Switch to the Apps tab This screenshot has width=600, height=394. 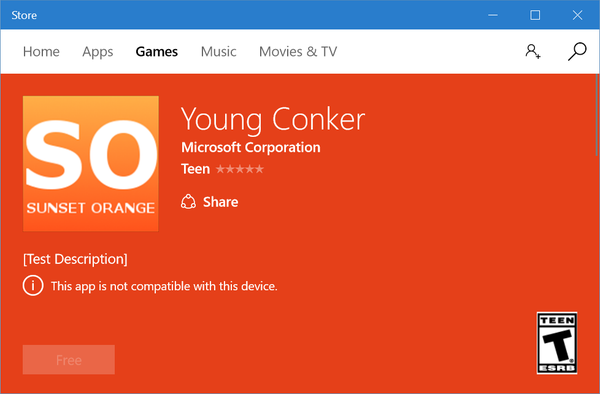(98, 51)
